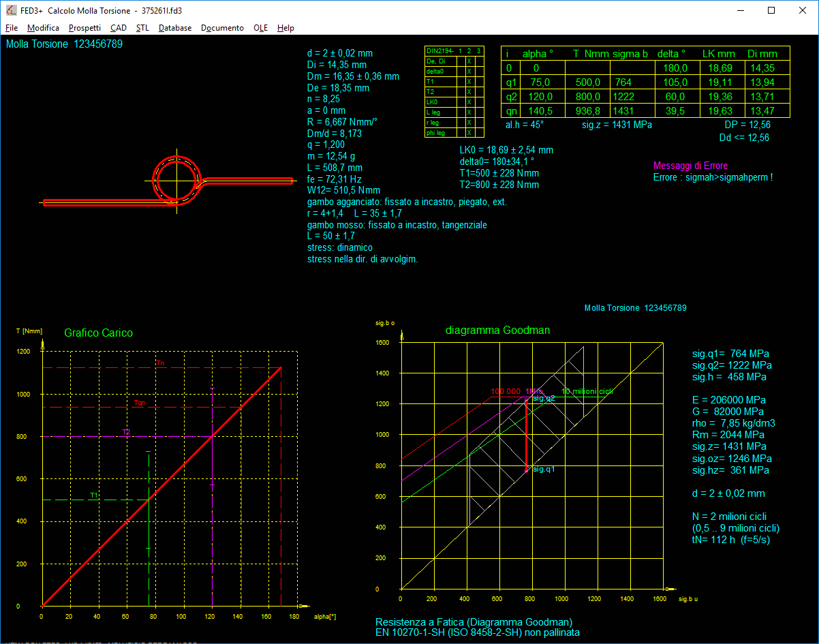This screenshot has width=819, height=644.
Task: Open the Modifica menu
Action: (x=43, y=28)
